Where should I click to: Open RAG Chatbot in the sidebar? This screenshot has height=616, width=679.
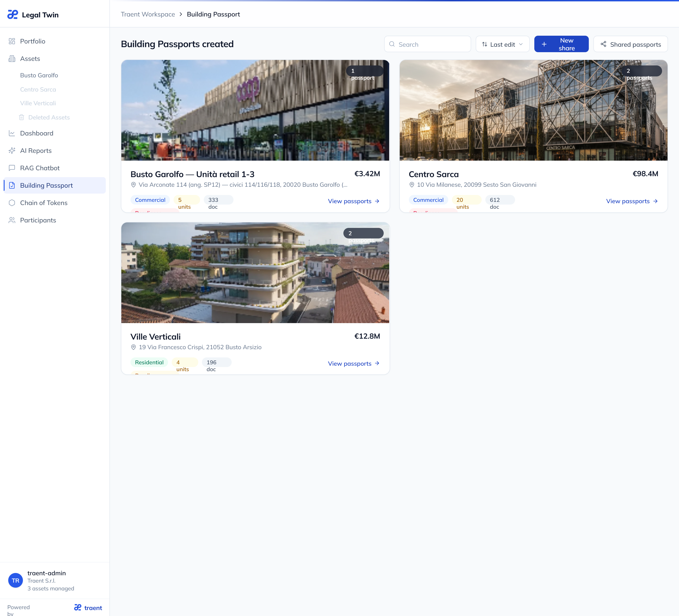tap(54, 168)
